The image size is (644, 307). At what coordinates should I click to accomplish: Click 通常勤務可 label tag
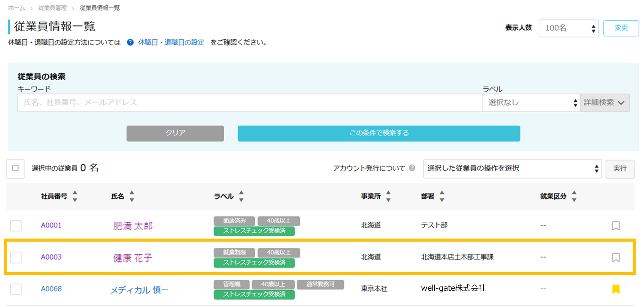coord(320,284)
